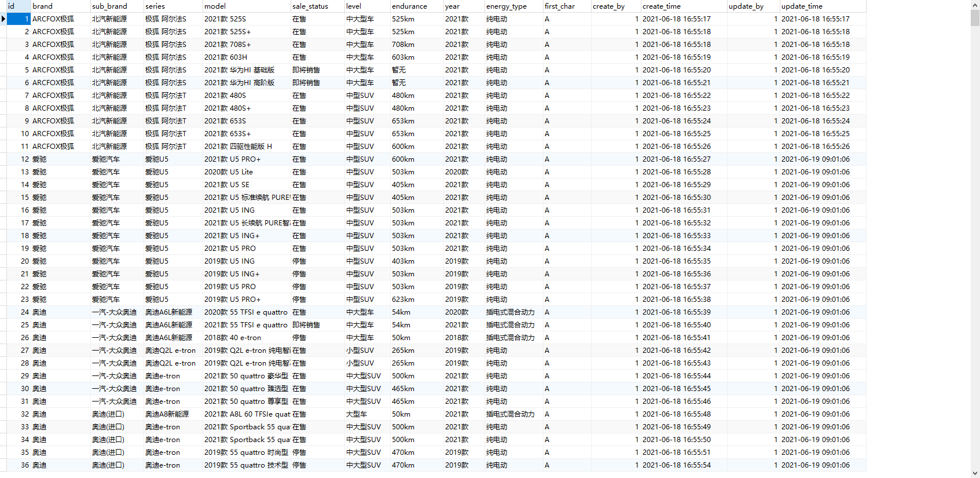Click the 'model' column header
Screen dimensions: 980x478
247,6
